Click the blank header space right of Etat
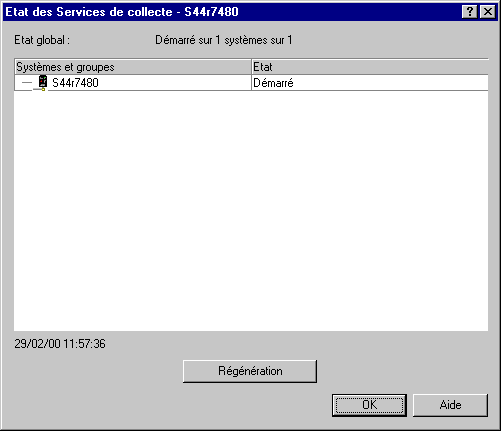 click(x=380, y=67)
